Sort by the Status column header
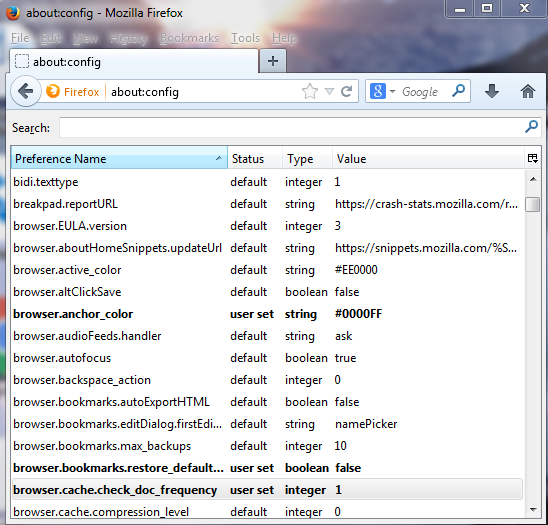The image size is (548, 525). click(255, 158)
